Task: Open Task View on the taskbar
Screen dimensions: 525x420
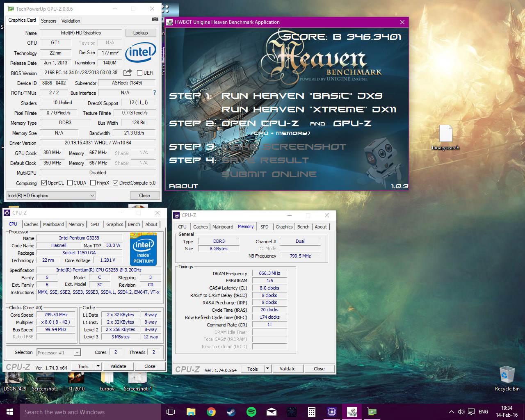Action: click(x=171, y=412)
